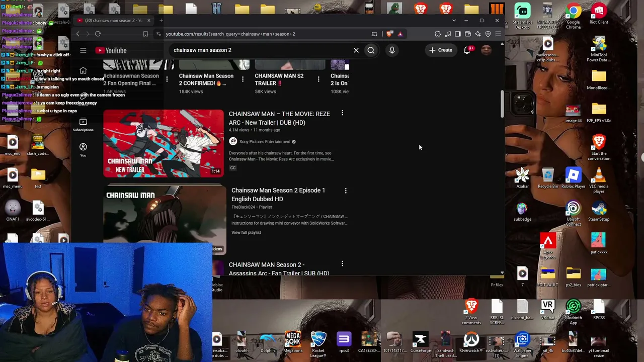Reload the page in the browser

point(98,34)
